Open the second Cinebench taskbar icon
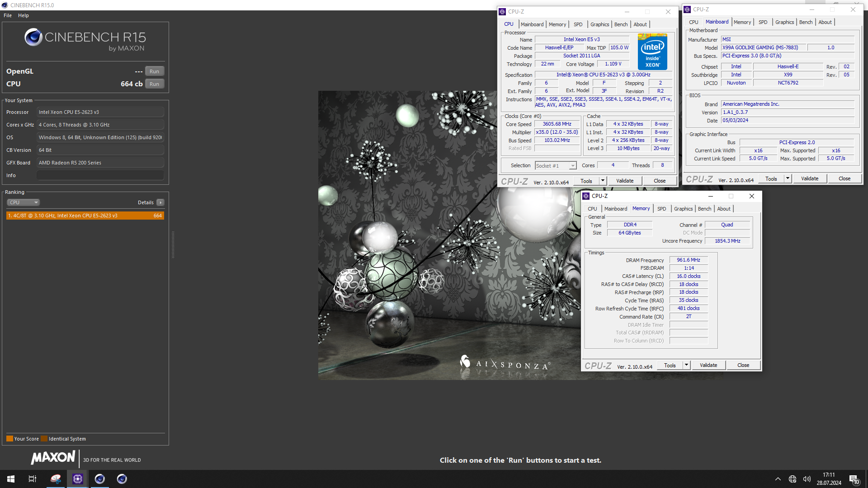 point(122,479)
